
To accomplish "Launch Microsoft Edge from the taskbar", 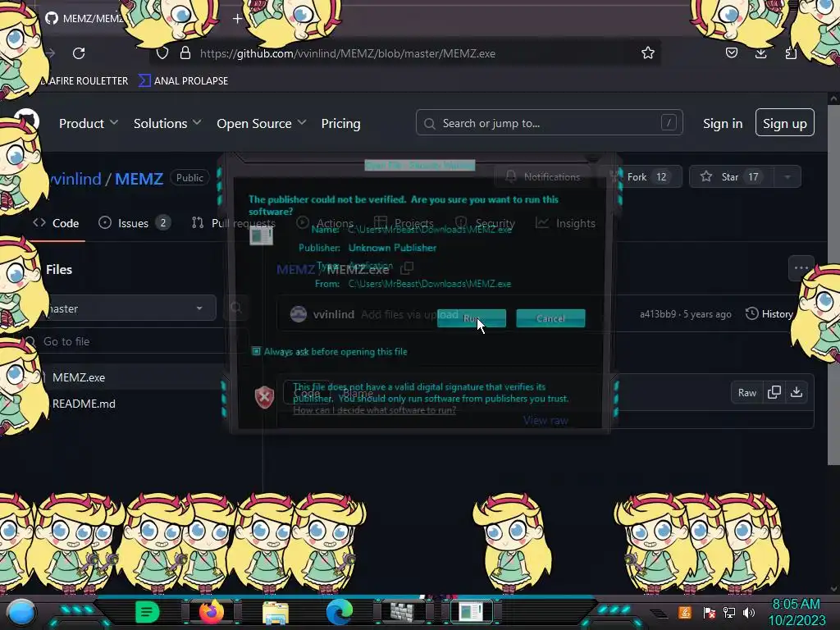I will coord(340,612).
